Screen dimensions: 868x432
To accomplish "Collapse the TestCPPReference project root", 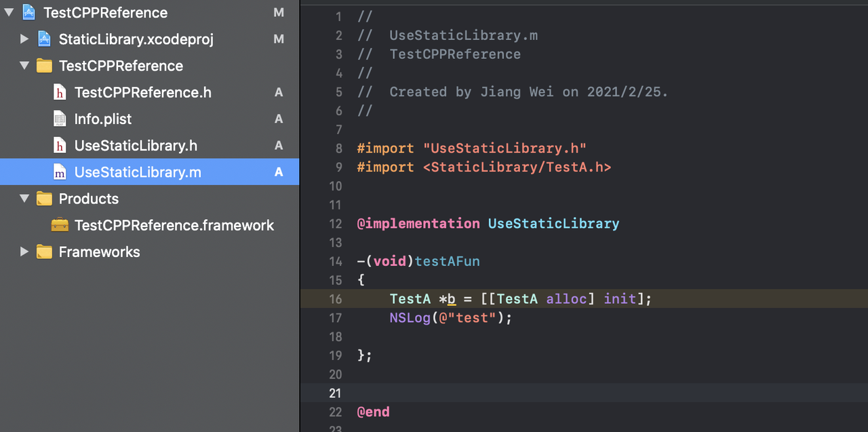I will pyautogui.click(x=8, y=12).
